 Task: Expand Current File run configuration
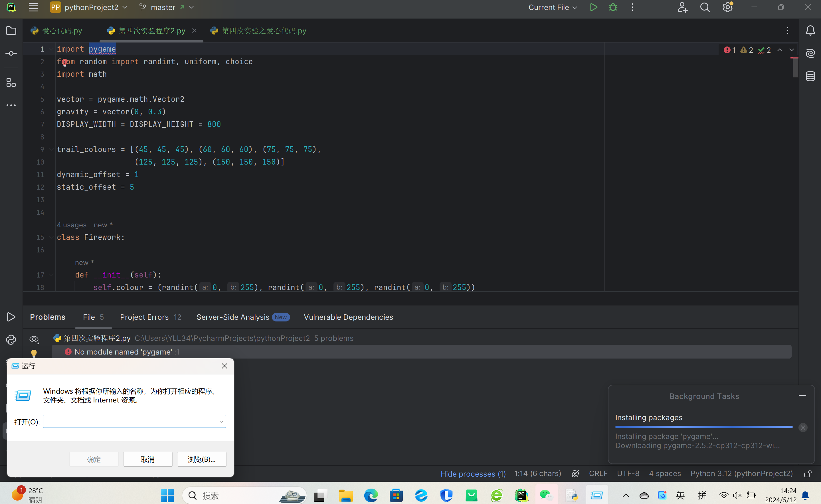click(x=553, y=7)
